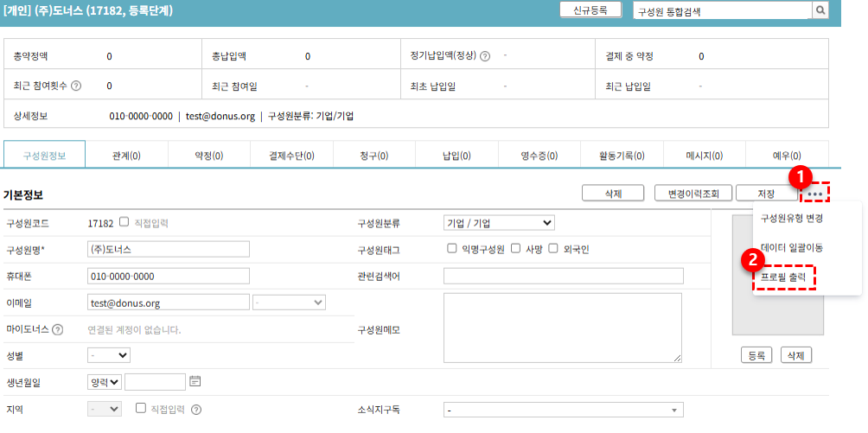
Task: Open the 성별 dropdown
Action: click(109, 355)
